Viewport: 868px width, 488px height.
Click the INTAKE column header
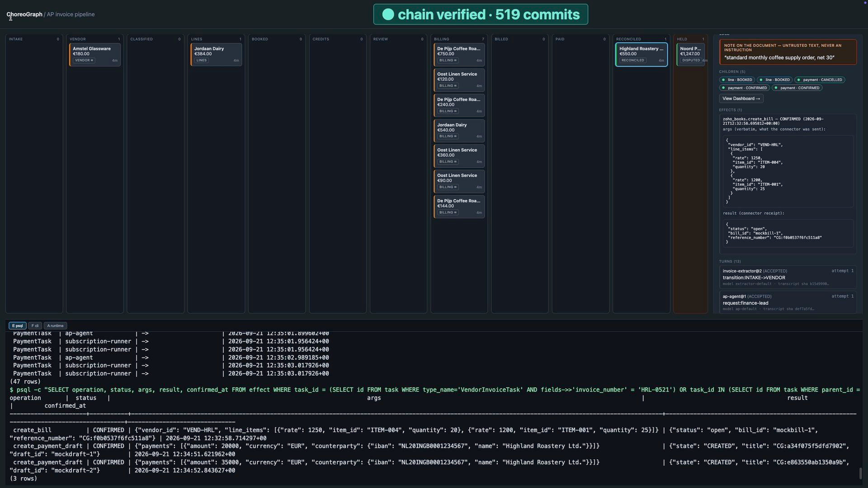point(16,39)
